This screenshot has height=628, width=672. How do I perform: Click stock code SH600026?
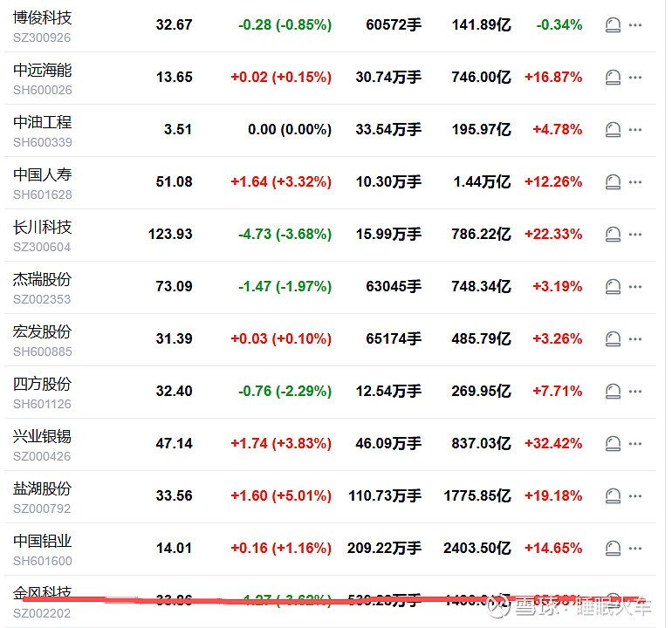click(x=42, y=90)
